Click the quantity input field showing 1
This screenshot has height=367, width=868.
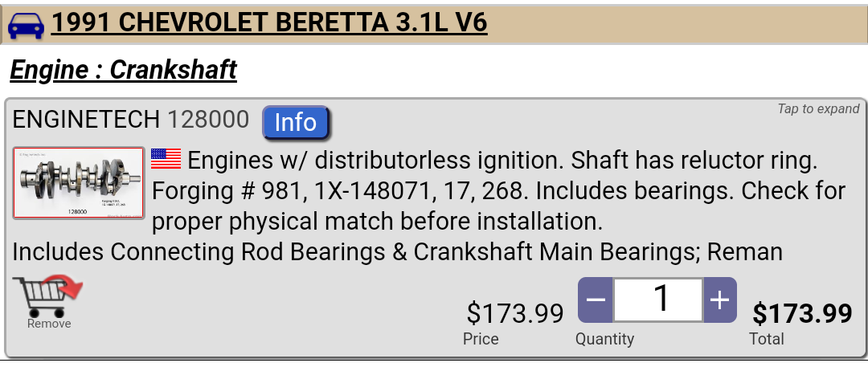point(657,300)
